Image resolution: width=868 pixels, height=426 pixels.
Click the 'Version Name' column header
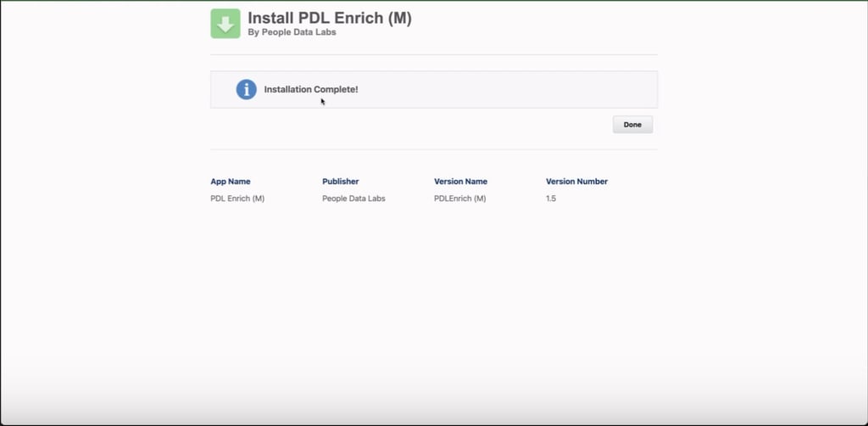(460, 181)
